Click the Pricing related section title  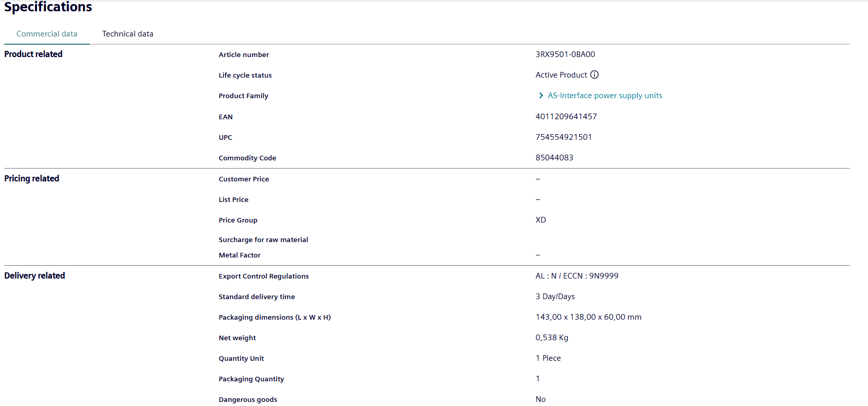[x=32, y=178]
